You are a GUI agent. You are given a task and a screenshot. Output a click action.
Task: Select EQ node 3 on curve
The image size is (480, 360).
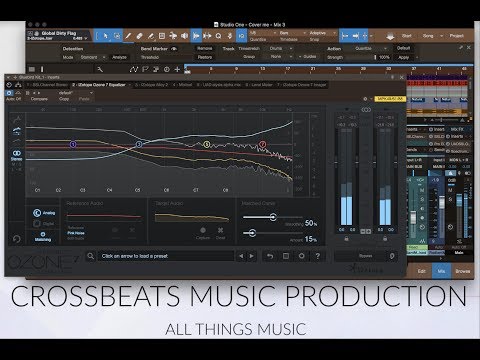tap(139, 144)
